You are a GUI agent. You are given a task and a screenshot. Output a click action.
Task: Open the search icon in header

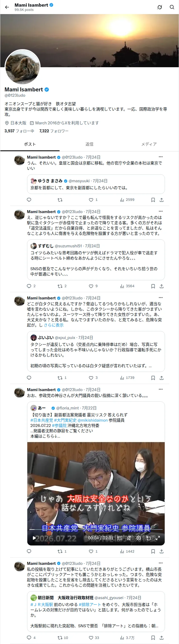tap(172, 7)
